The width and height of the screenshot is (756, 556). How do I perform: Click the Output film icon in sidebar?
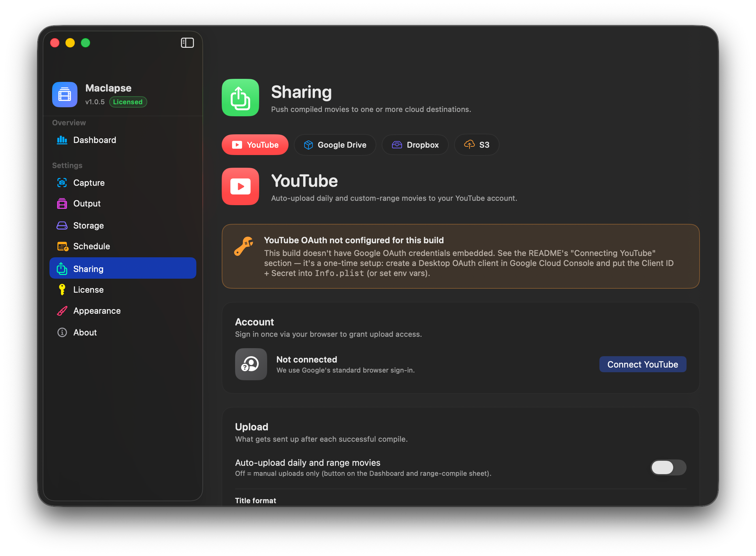click(62, 203)
